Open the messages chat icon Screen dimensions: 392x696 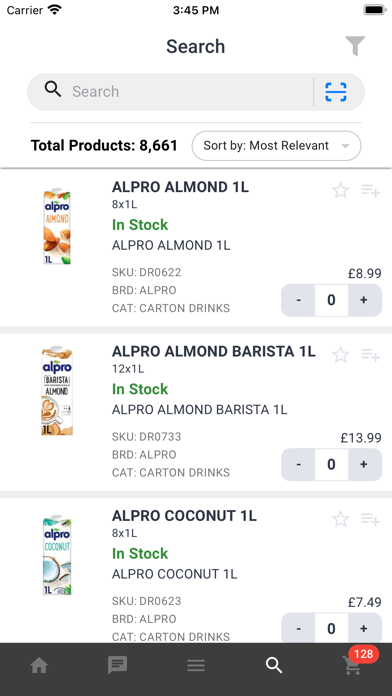(117, 665)
